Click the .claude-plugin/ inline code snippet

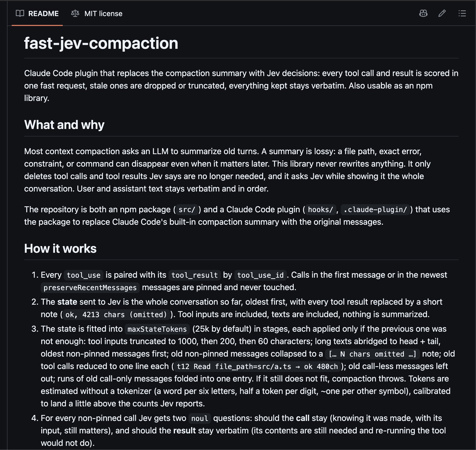375,210
